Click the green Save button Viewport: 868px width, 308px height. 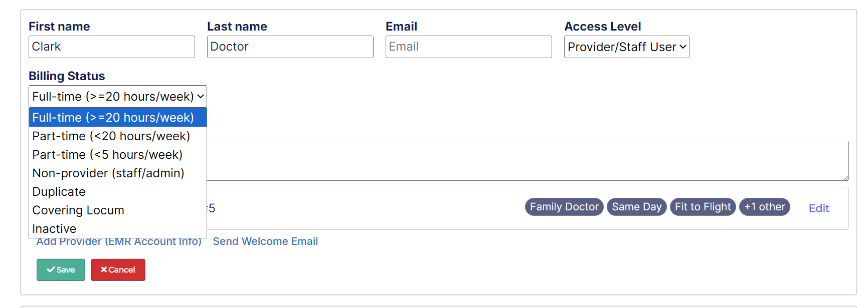(x=61, y=270)
